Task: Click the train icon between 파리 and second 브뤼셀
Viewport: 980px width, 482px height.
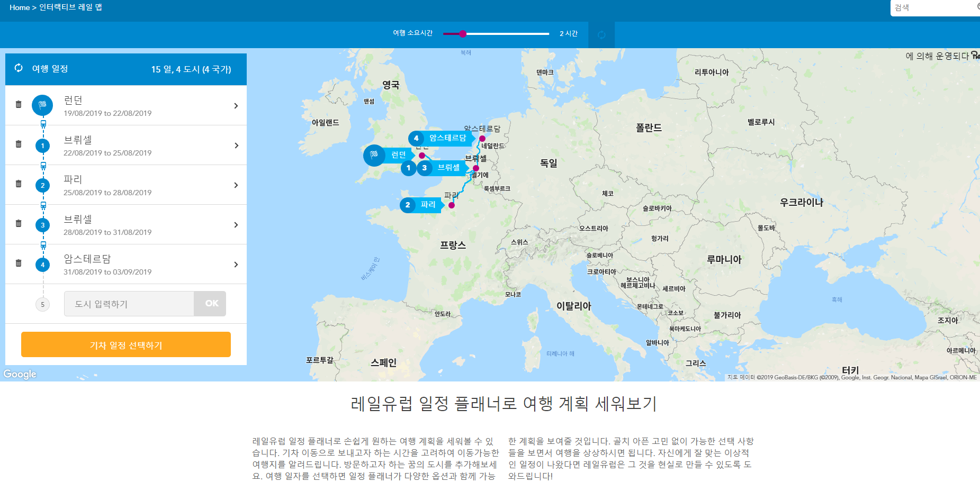Action: click(43, 205)
